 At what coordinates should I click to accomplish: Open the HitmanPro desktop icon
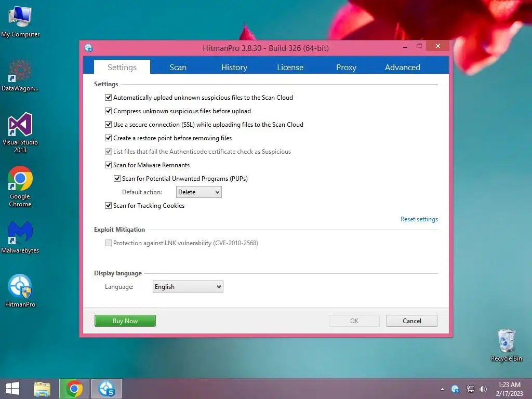click(20, 291)
